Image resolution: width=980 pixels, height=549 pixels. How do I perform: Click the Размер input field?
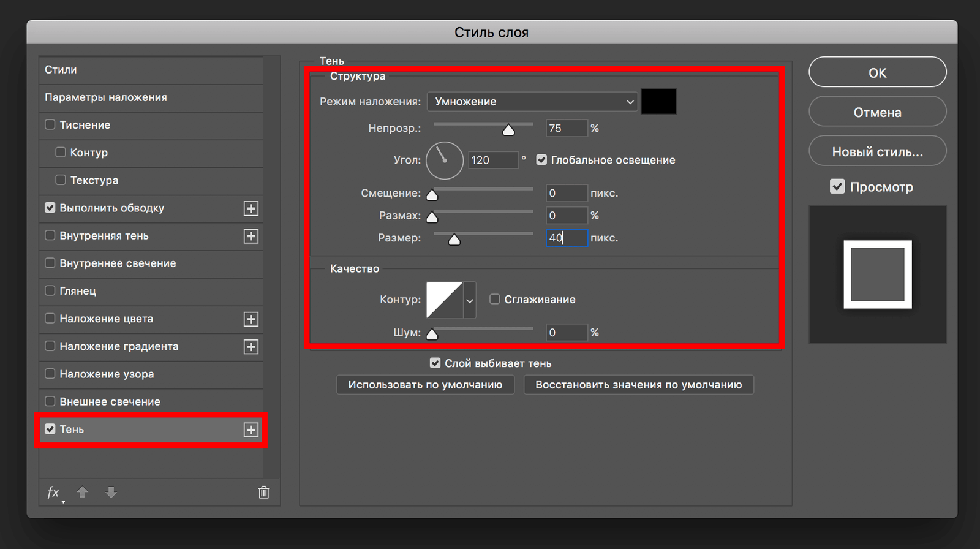[x=567, y=238]
